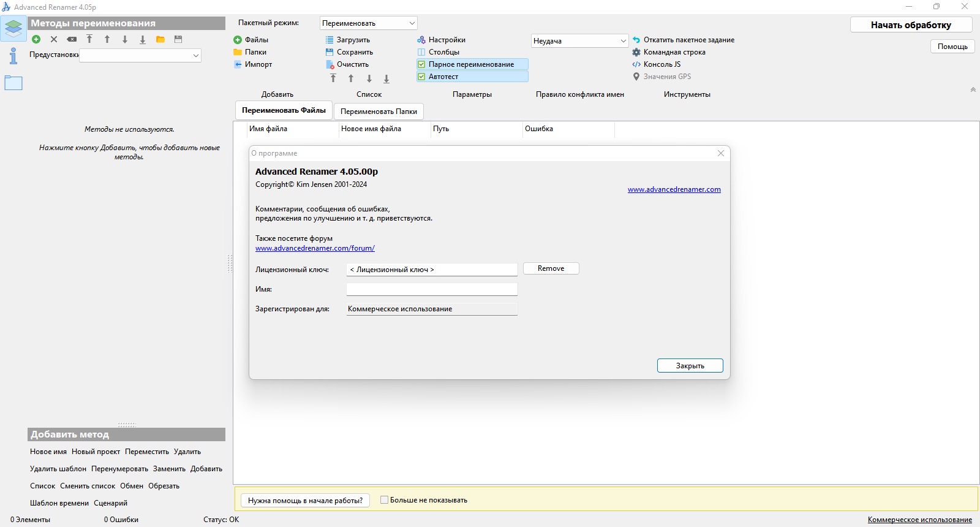Save the list with ribbon Сохранить
The height and width of the screenshot is (527, 980).
pyautogui.click(x=349, y=52)
